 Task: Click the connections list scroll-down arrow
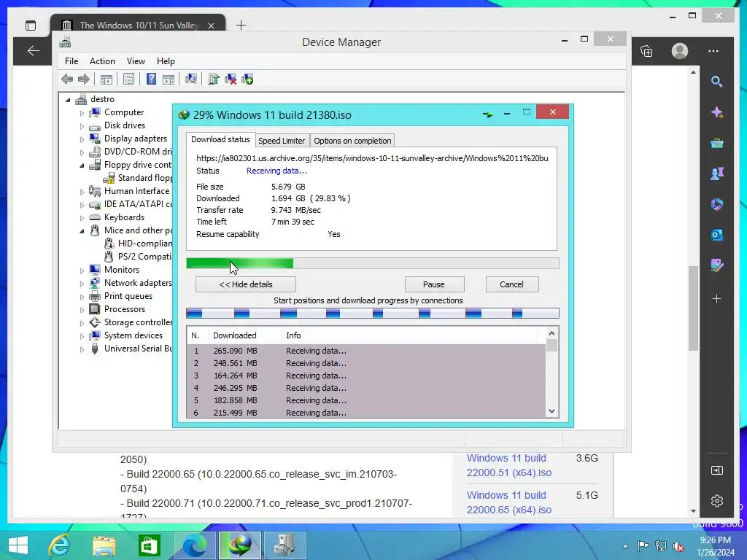pos(551,411)
